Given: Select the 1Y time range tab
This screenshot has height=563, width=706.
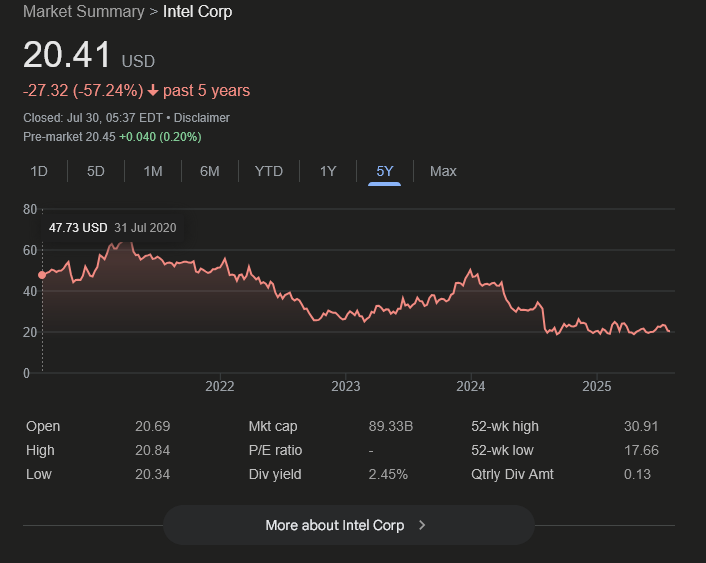Looking at the screenshot, I should click(x=328, y=171).
